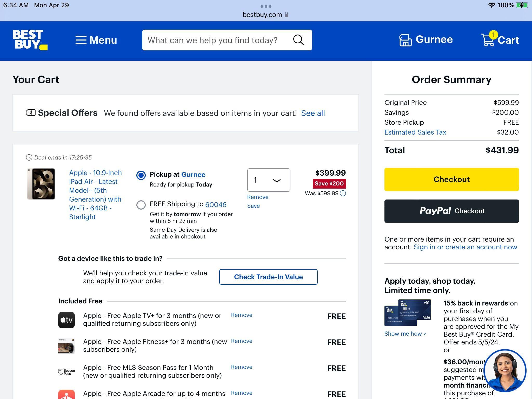This screenshot has height=399, width=532.
Task: Click the search magnifying glass icon
Action: coord(298,40)
